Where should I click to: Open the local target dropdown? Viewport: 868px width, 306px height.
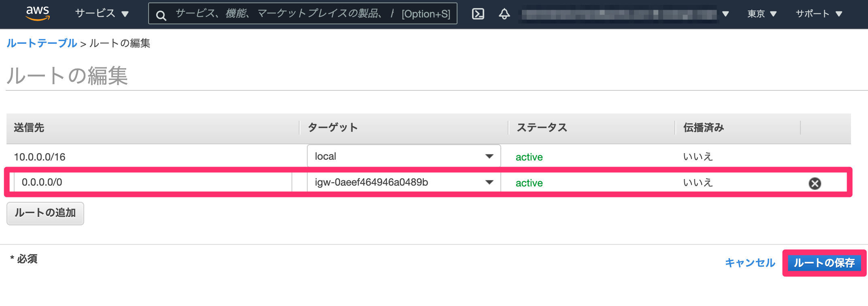coord(404,156)
